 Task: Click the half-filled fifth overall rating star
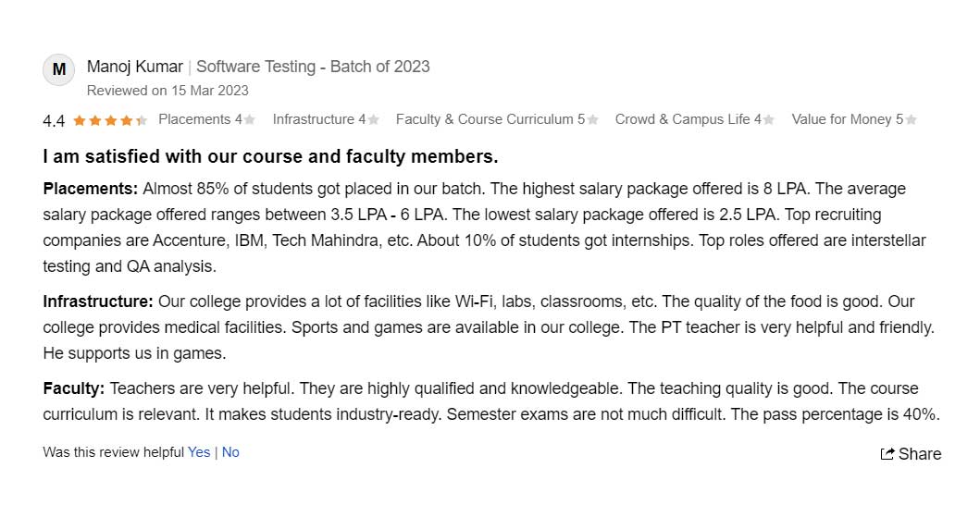coord(141,120)
